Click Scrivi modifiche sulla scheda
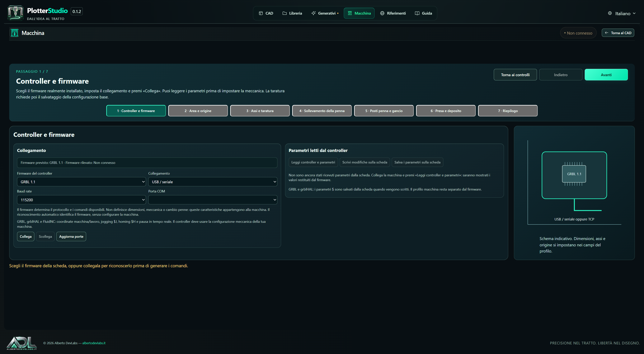This screenshot has height=354, width=644. tap(365, 162)
